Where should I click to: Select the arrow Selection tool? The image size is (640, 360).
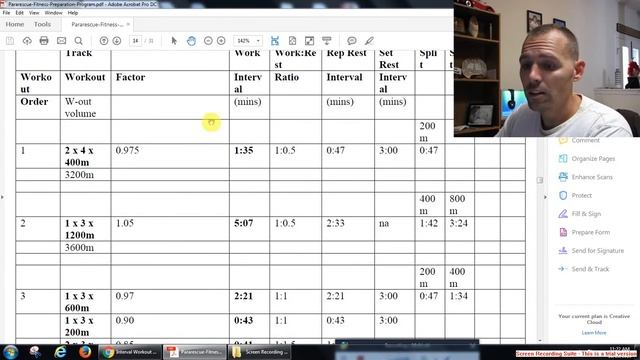click(x=174, y=41)
